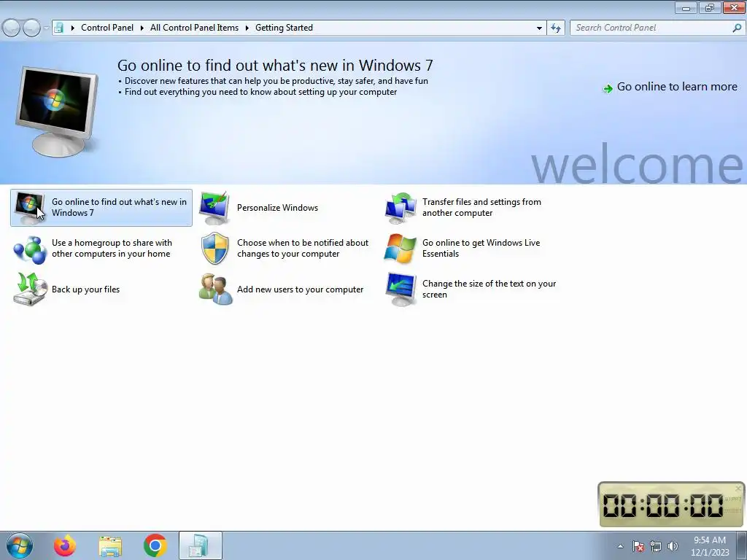Launch Firefox from the taskbar

[65, 545]
